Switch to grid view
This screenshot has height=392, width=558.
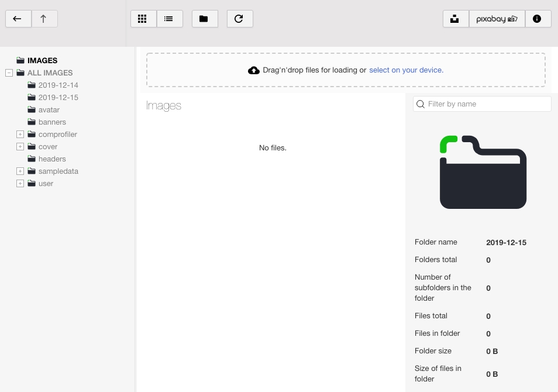tap(143, 19)
